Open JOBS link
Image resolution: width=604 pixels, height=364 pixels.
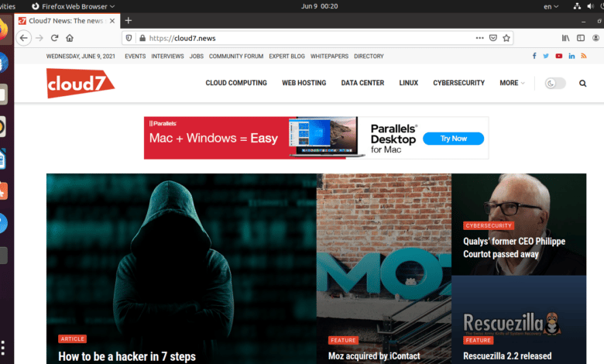click(197, 57)
